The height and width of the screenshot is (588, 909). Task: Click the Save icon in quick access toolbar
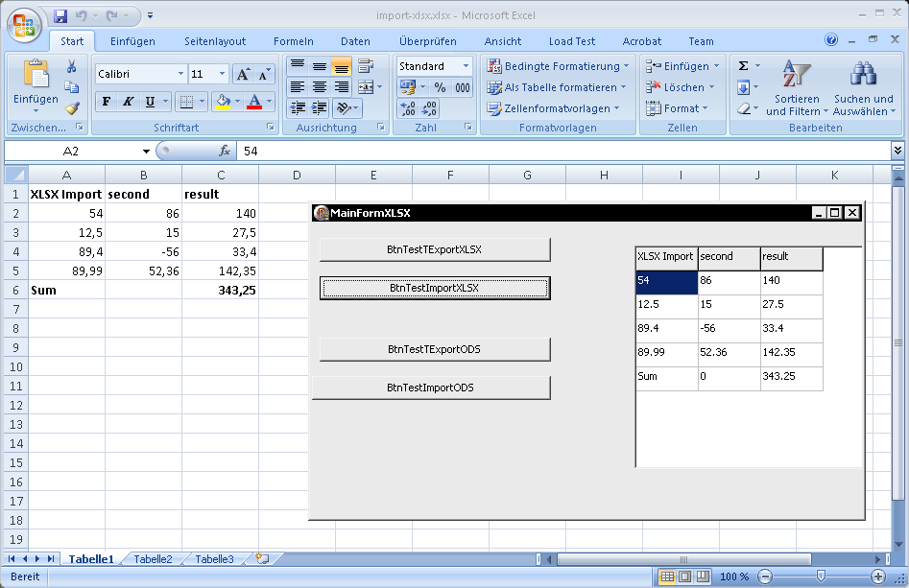pos(60,16)
